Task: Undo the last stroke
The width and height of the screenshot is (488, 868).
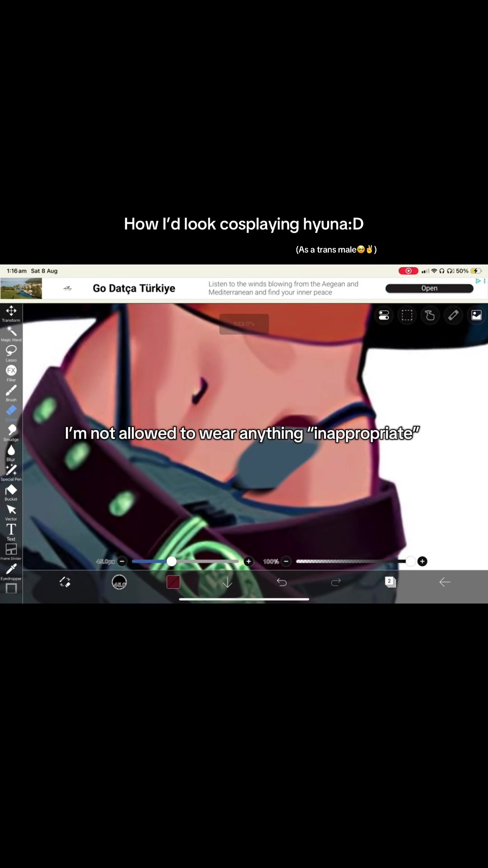Action: tap(282, 582)
